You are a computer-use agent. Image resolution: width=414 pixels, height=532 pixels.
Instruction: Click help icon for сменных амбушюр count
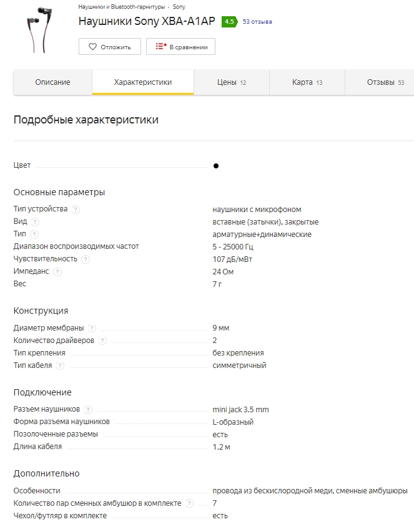click(x=189, y=503)
